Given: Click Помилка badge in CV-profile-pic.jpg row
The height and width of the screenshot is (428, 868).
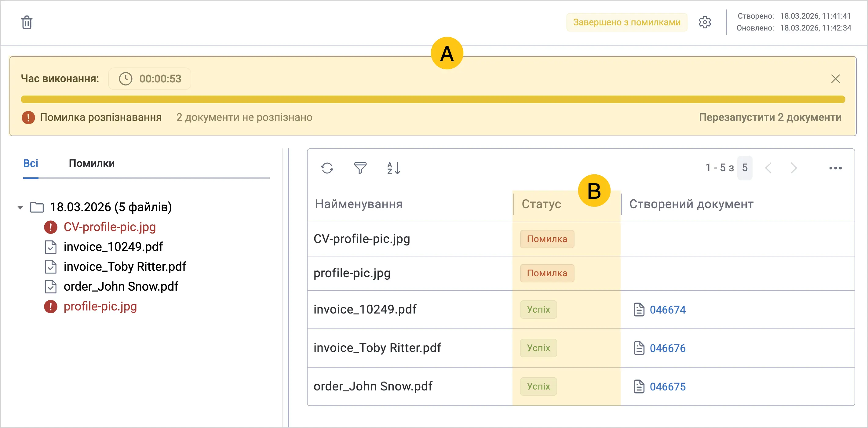Looking at the screenshot, I should click(x=547, y=239).
